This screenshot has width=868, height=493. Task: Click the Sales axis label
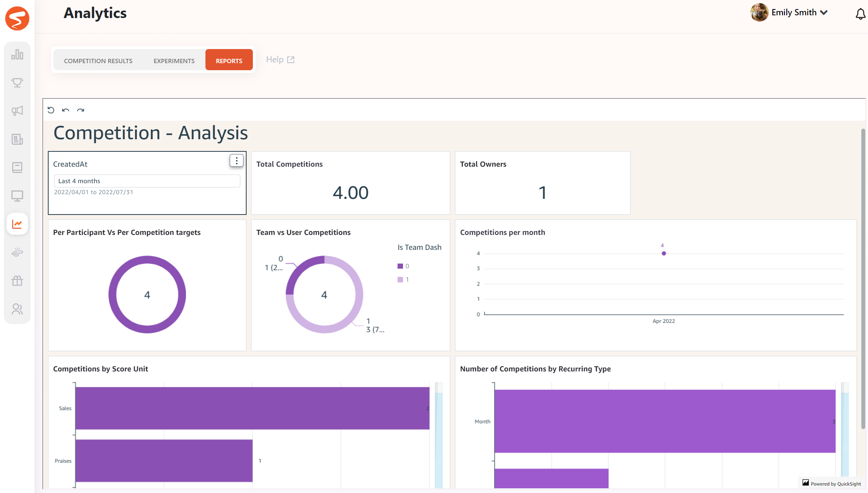[65, 408]
